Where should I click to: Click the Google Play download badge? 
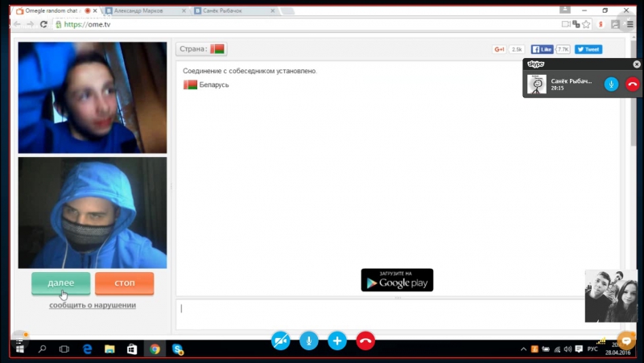click(x=397, y=280)
